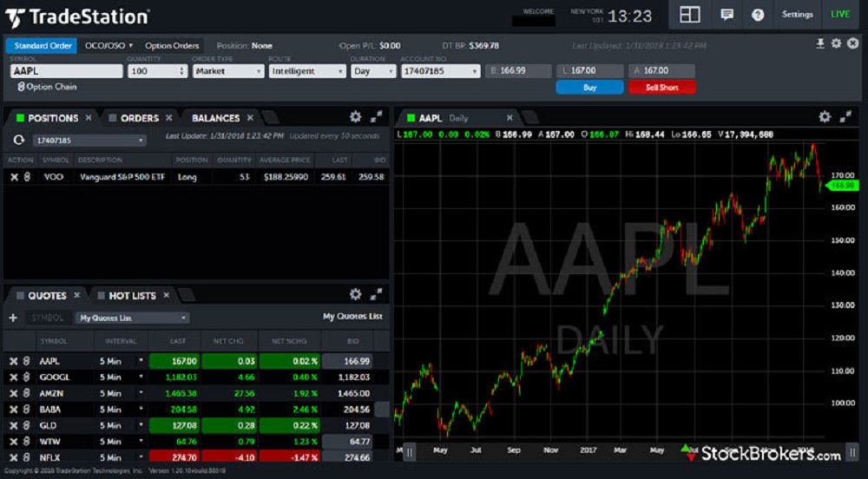Add new tab beside Balances
The height and width of the screenshot is (479, 868).
point(271,117)
